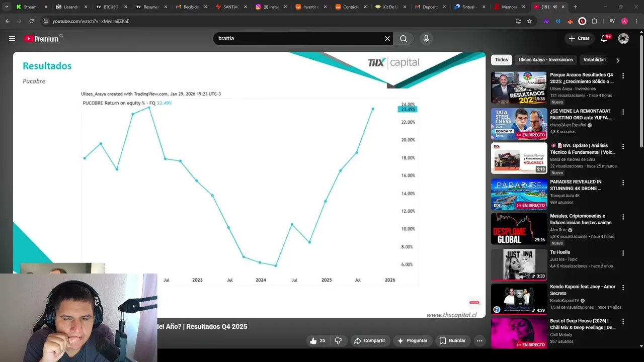Image resolution: width=644 pixels, height=362 pixels.
Task: Open the TATA STEEL CHESS thumbnail
Action: (519, 124)
